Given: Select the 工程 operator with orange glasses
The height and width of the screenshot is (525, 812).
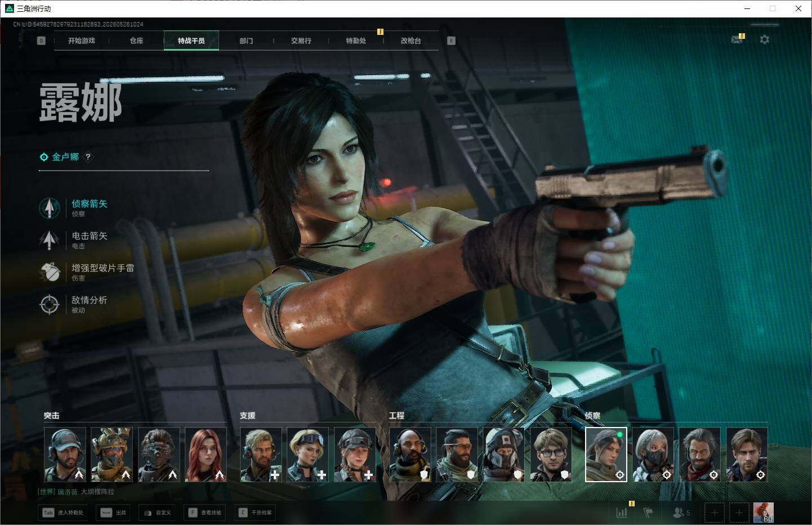Looking at the screenshot, I should coord(457,455).
